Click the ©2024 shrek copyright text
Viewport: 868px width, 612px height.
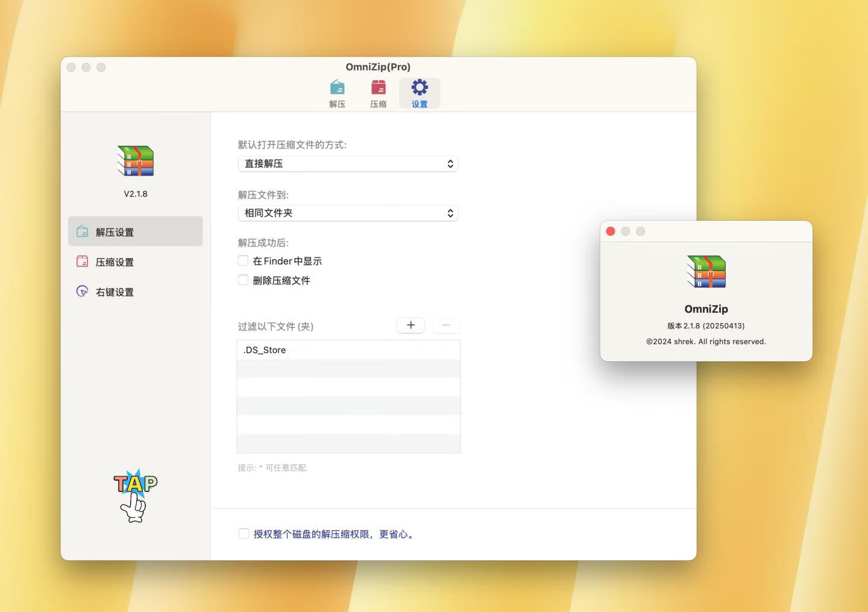coord(706,341)
